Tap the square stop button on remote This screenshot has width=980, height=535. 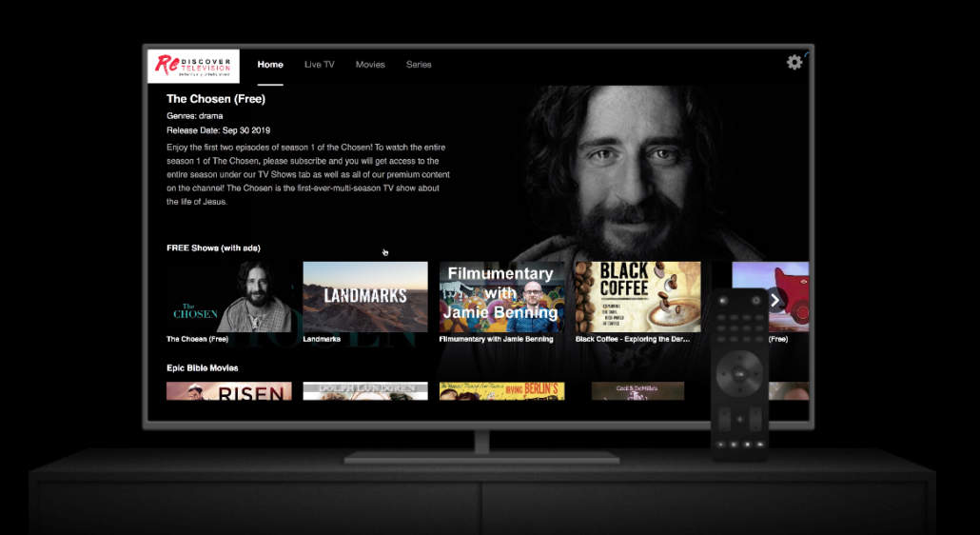click(x=747, y=445)
